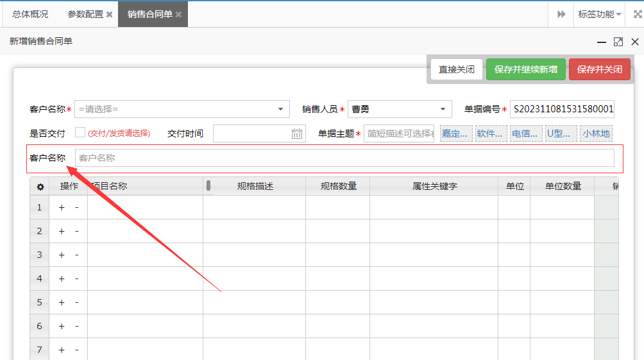Remove row 2 with minus icon
The width and height of the screenshot is (644, 360).
coord(77,232)
